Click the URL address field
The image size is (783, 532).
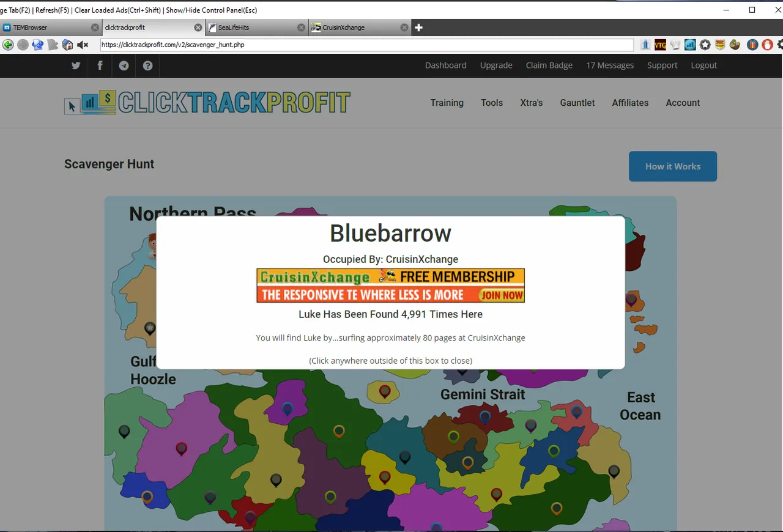(366, 45)
